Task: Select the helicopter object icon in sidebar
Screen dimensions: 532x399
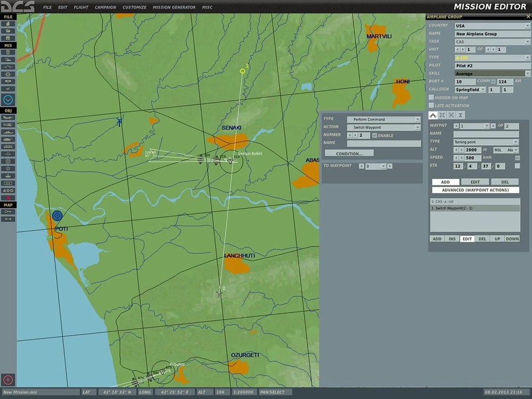Action: point(8,124)
